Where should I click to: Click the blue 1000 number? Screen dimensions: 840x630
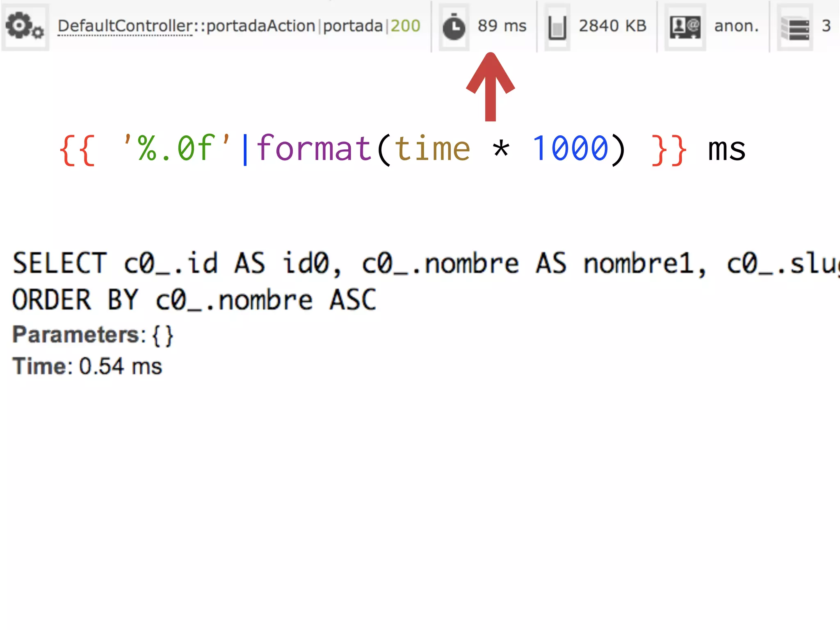pyautogui.click(x=570, y=148)
